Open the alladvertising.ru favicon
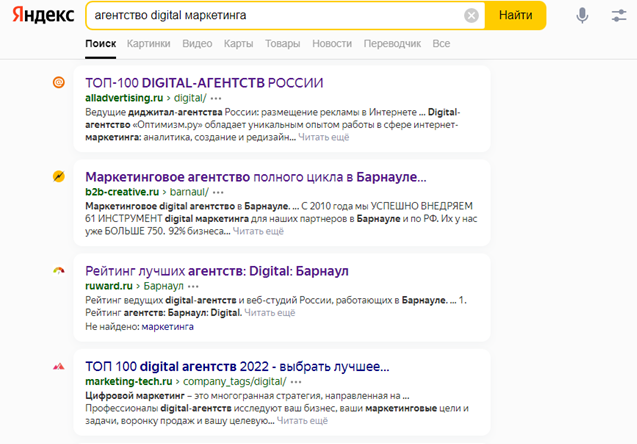Viewport: 637px width, 444px height. point(59,82)
